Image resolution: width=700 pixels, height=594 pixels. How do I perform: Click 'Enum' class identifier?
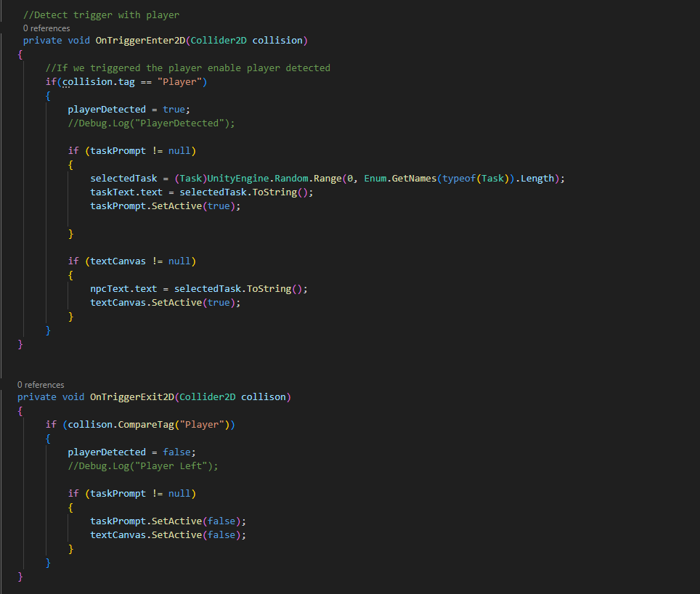(375, 178)
